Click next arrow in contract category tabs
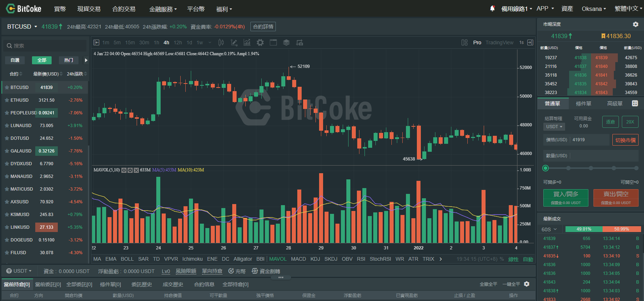Screen dimensions: 644x301 click(86, 60)
